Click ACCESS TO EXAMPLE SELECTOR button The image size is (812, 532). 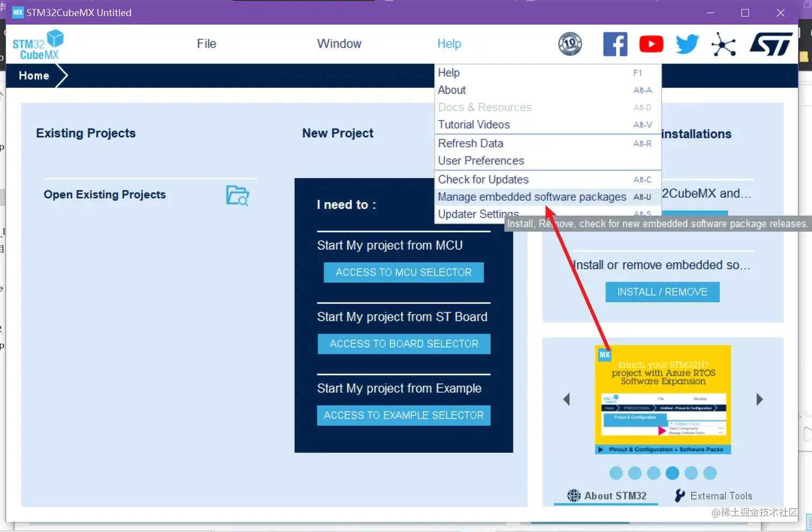pyautogui.click(x=403, y=415)
